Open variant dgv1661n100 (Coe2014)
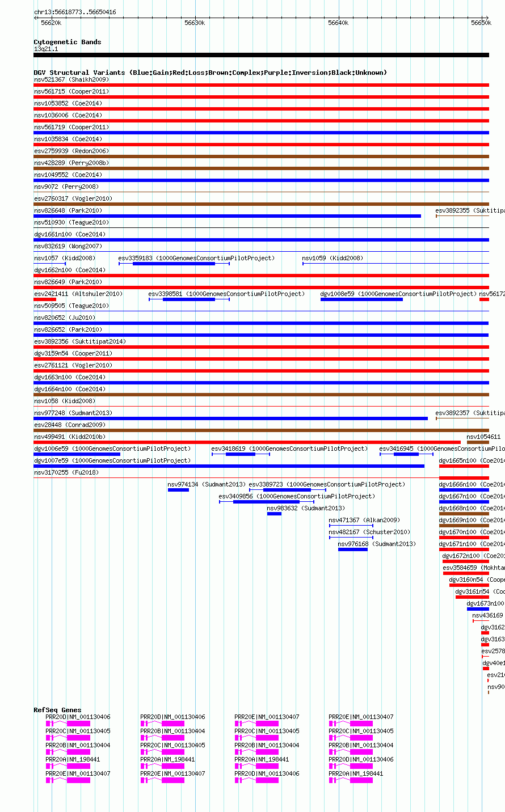 pyautogui.click(x=70, y=234)
